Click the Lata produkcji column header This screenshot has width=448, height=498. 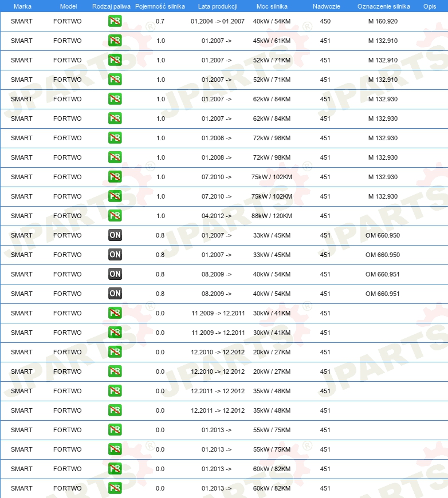[218, 6]
